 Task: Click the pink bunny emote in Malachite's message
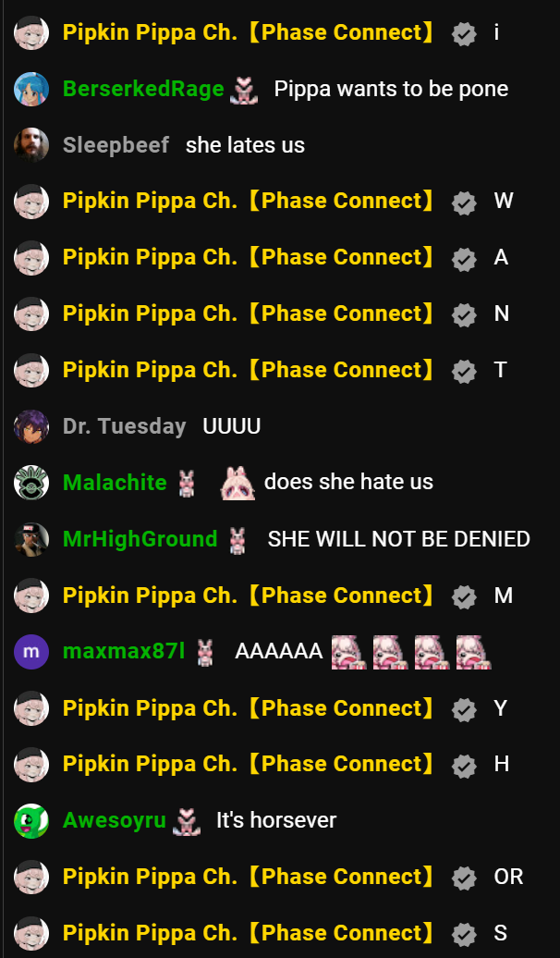click(x=237, y=483)
